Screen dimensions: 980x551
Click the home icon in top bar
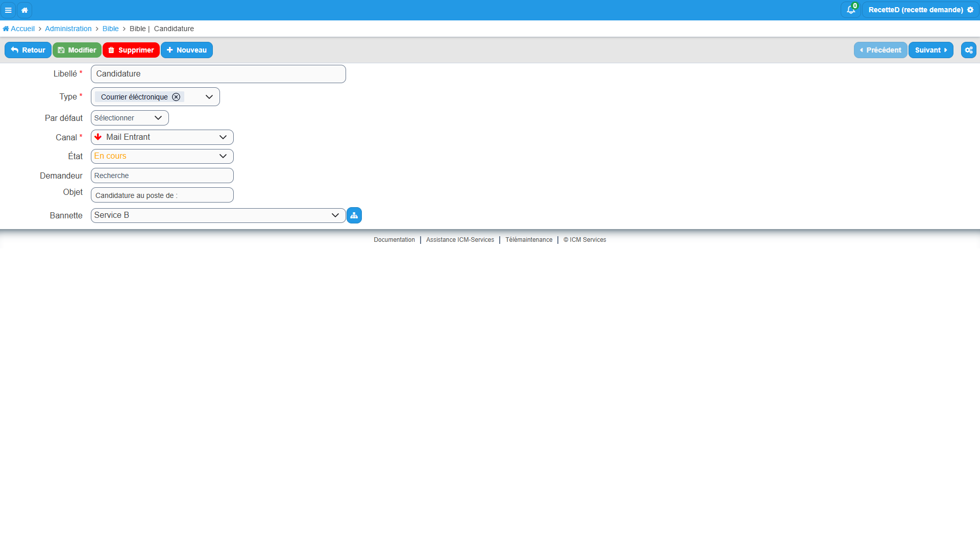tap(24, 10)
